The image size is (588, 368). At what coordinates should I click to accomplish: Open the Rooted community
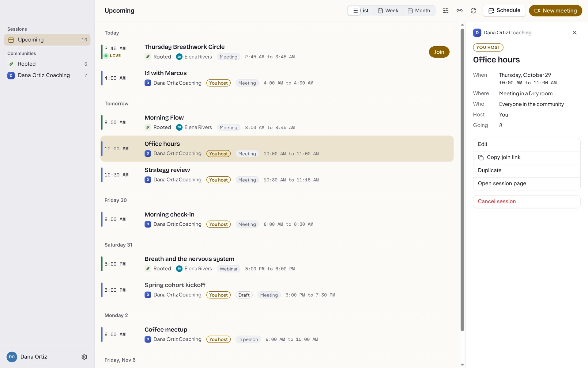(x=47, y=64)
